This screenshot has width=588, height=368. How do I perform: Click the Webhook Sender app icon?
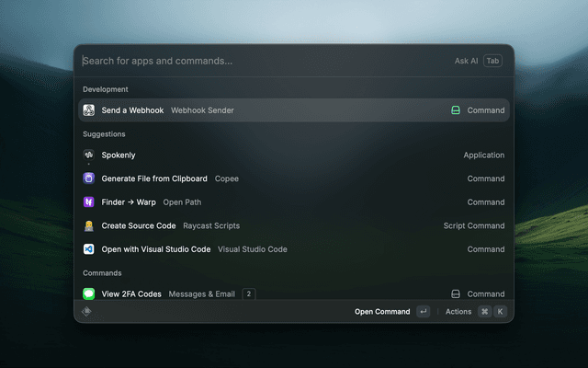click(89, 110)
